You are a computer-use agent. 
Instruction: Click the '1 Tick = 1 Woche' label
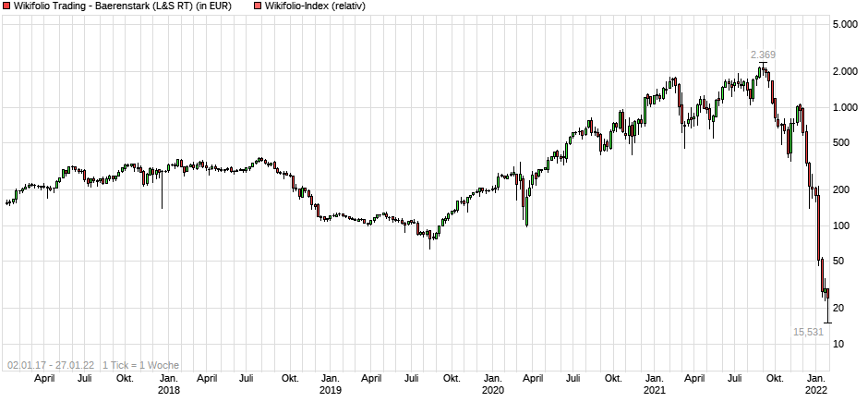[140, 365]
